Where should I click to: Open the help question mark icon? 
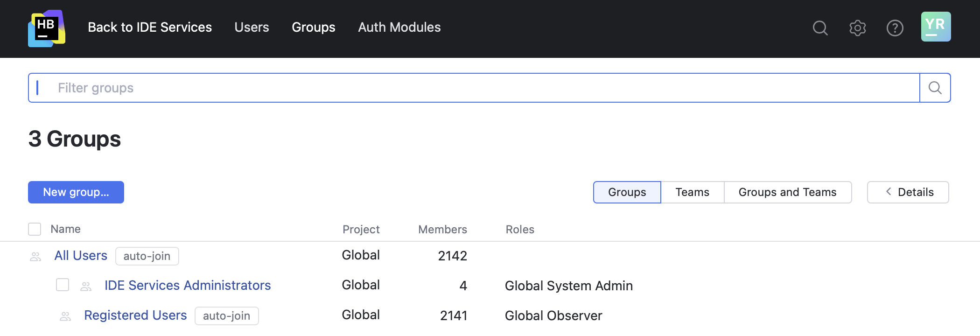[x=895, y=28]
